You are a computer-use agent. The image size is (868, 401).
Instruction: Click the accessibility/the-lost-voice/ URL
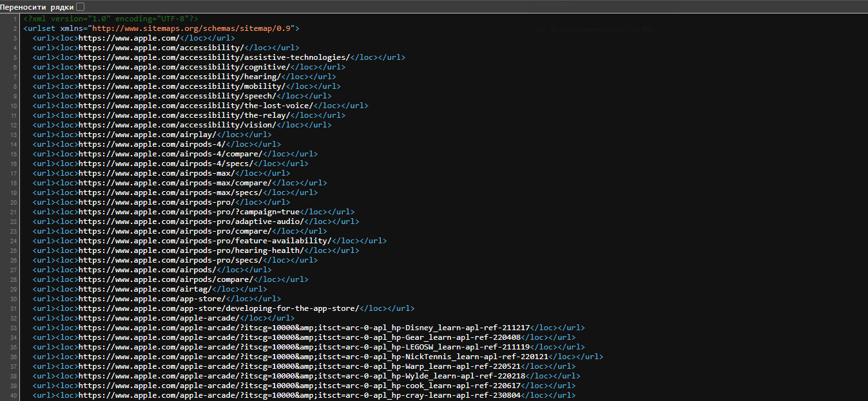[x=196, y=106]
